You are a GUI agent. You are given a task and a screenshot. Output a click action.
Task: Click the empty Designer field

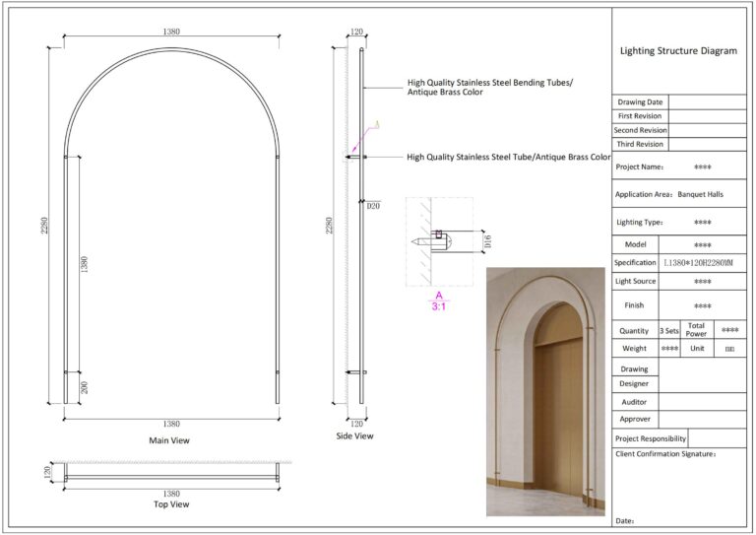(702, 383)
